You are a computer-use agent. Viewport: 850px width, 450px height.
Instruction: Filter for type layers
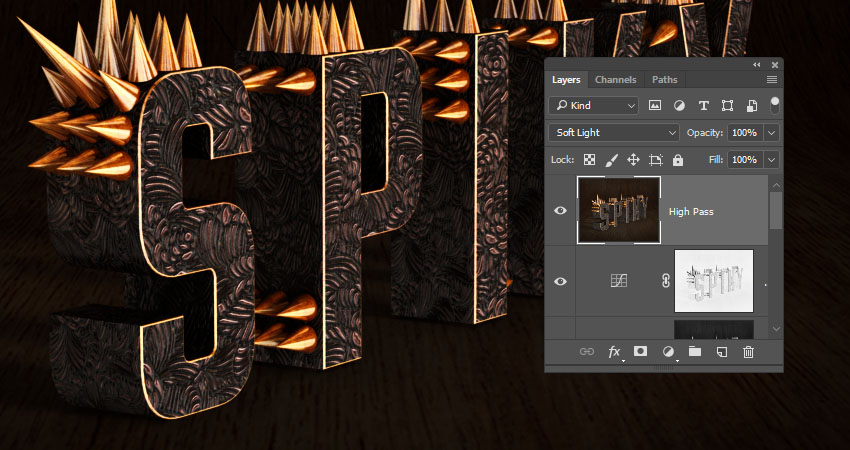click(704, 106)
